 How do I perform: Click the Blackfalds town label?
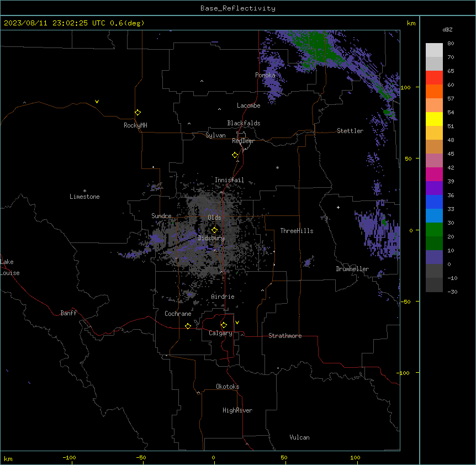pyautogui.click(x=244, y=123)
